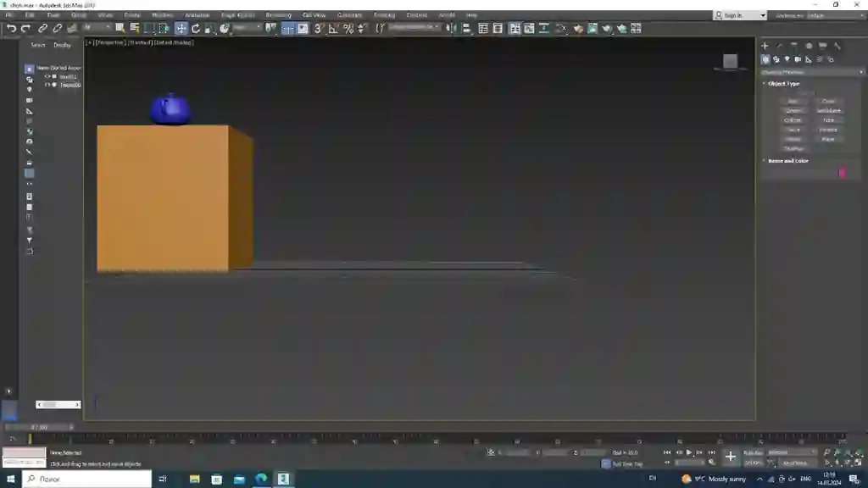This screenshot has height=488, width=868.
Task: Collapse the Object Type rollout
Action: (x=783, y=84)
